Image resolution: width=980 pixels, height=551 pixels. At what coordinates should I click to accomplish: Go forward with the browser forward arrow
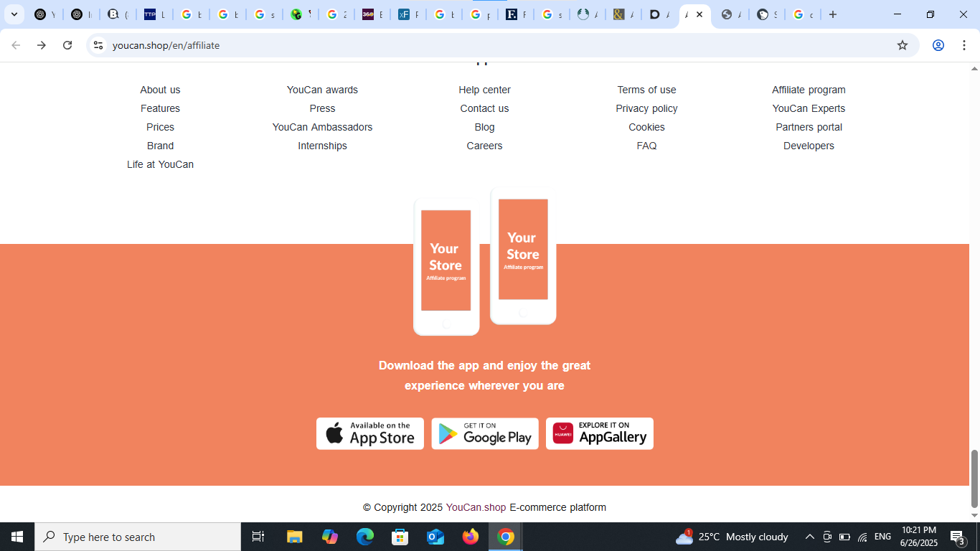42,45
